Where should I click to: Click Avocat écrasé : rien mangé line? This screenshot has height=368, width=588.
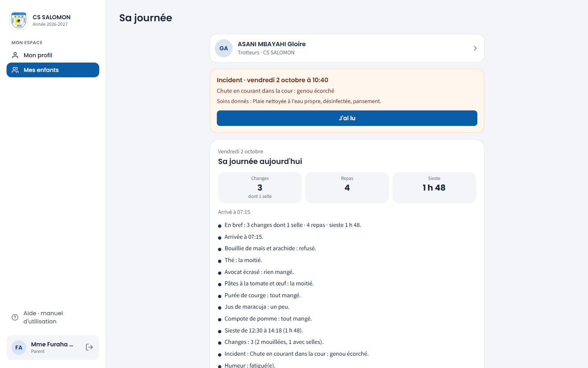click(x=259, y=272)
